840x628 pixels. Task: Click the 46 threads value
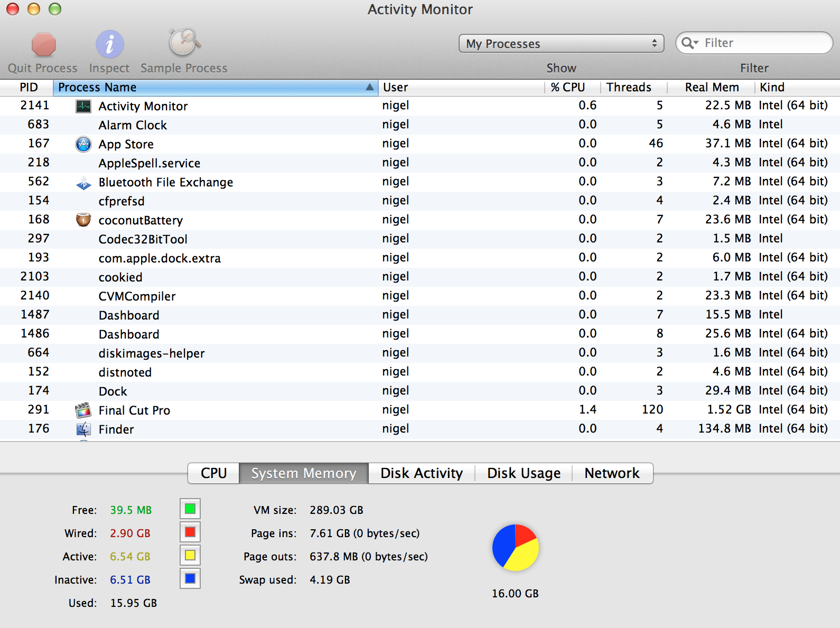point(656,144)
